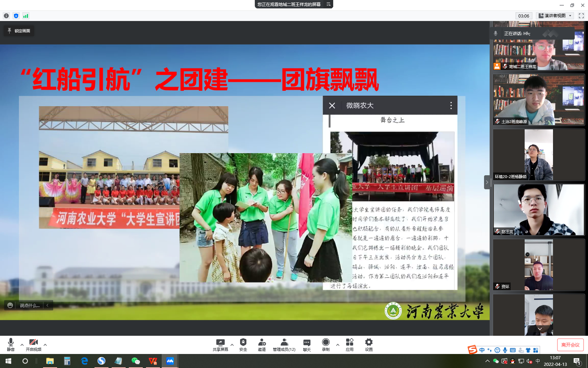
Task: Open WeChat from the Windows taskbar
Action: pyautogui.click(x=135, y=361)
